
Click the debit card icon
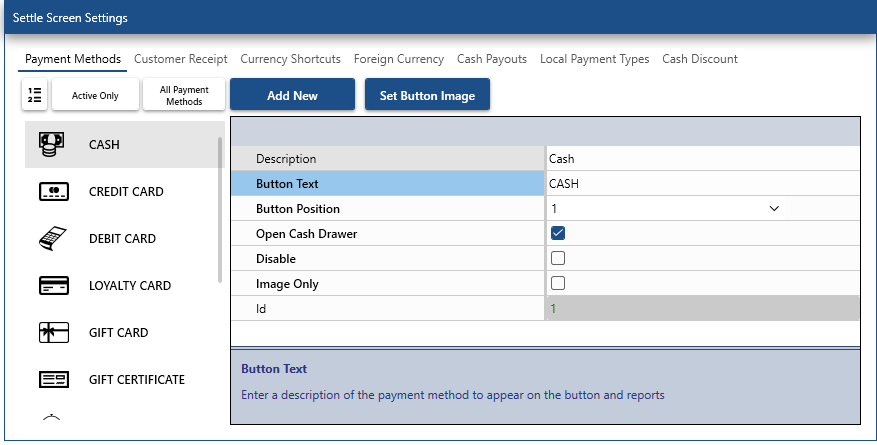point(52,238)
